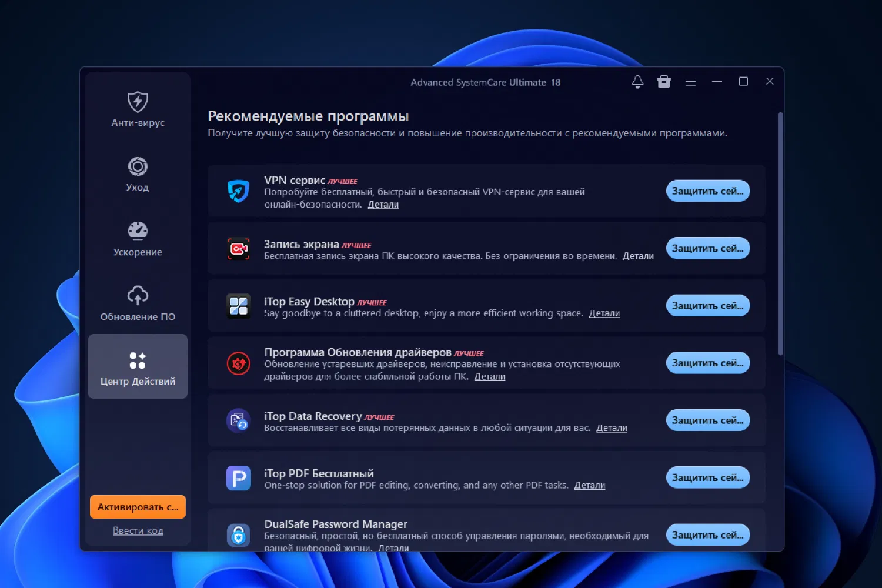Maximize the Advanced SystemCare window
The height and width of the screenshot is (588, 882).
click(743, 82)
